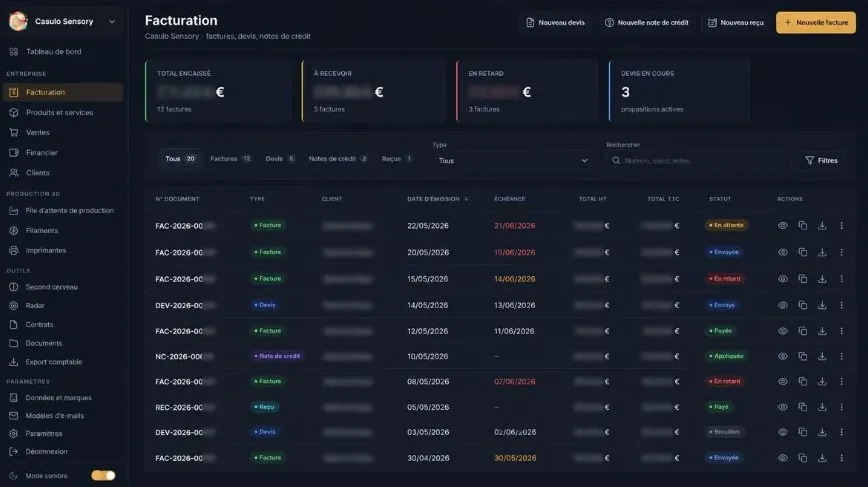This screenshot has width=868, height=487.
Task: Select the Tous 20 tab
Action: 180,159
